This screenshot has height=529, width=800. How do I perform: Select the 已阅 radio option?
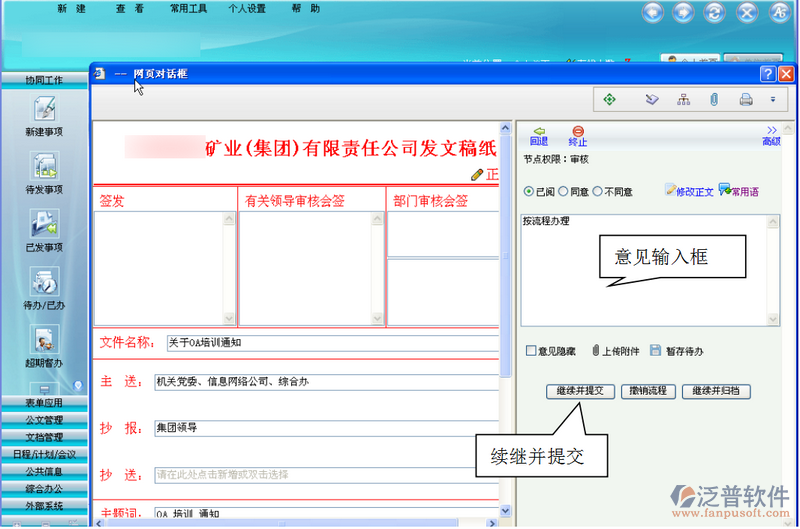529,191
